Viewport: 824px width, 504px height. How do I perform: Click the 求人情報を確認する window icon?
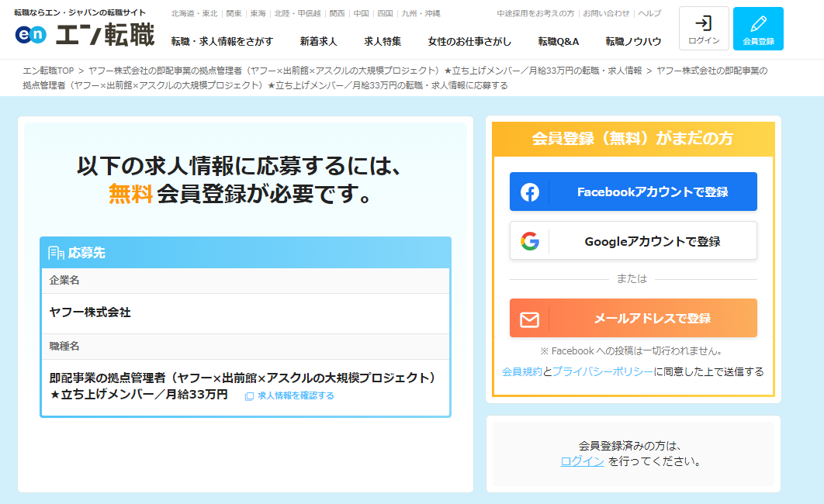(249, 396)
